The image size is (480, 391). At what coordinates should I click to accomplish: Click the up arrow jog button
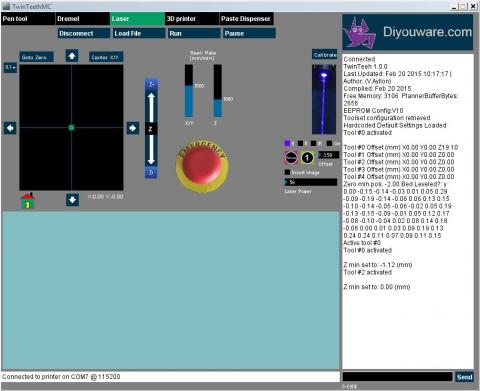click(72, 56)
